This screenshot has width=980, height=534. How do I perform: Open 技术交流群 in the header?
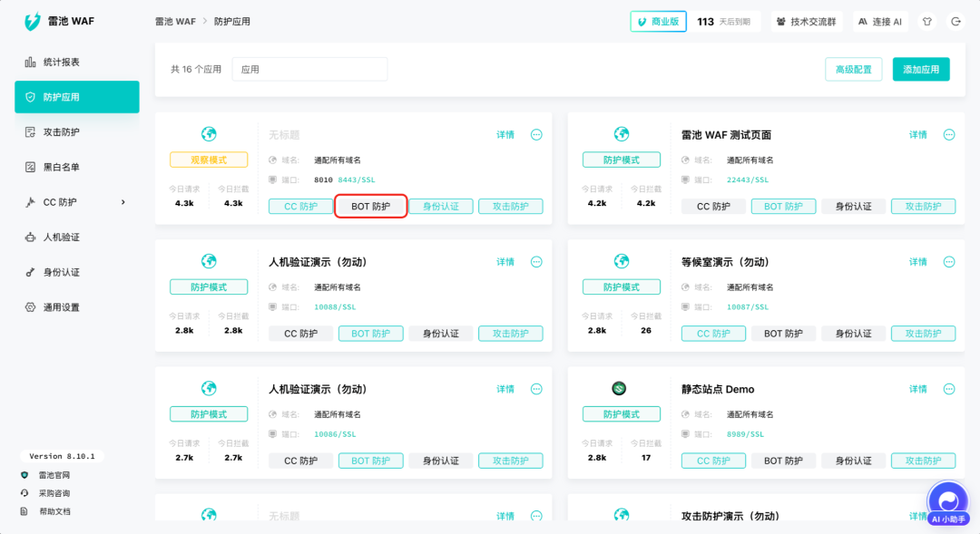(807, 21)
